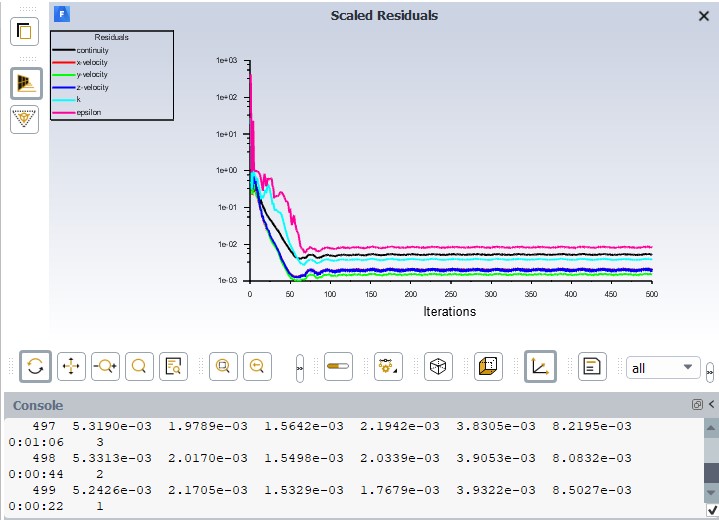The height and width of the screenshot is (520, 719).
Task: Open the 'all' dropdown
Action: click(x=663, y=367)
